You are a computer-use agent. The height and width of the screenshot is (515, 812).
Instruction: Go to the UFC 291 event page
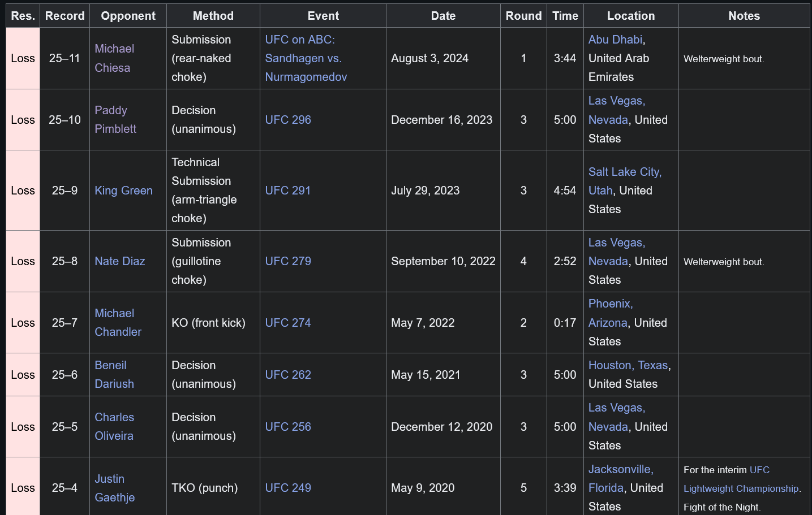[x=288, y=191]
